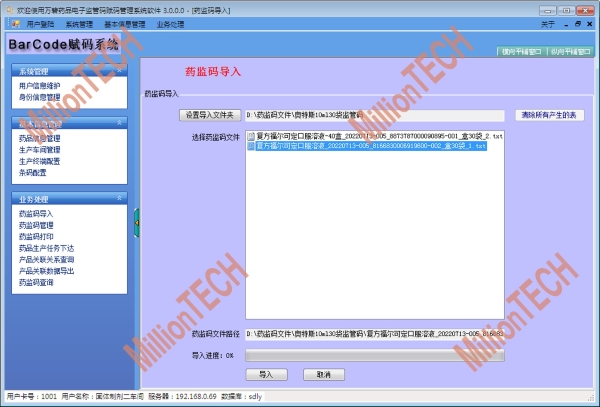Click the 药监码文件路径 text field
The image size is (600, 407).
(x=375, y=334)
